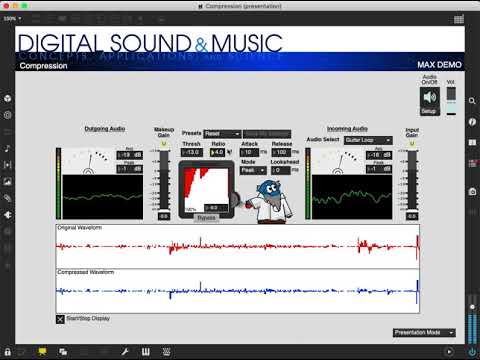Click the Original Waveform display
The width and height of the screenshot is (480, 360).
coord(238,247)
